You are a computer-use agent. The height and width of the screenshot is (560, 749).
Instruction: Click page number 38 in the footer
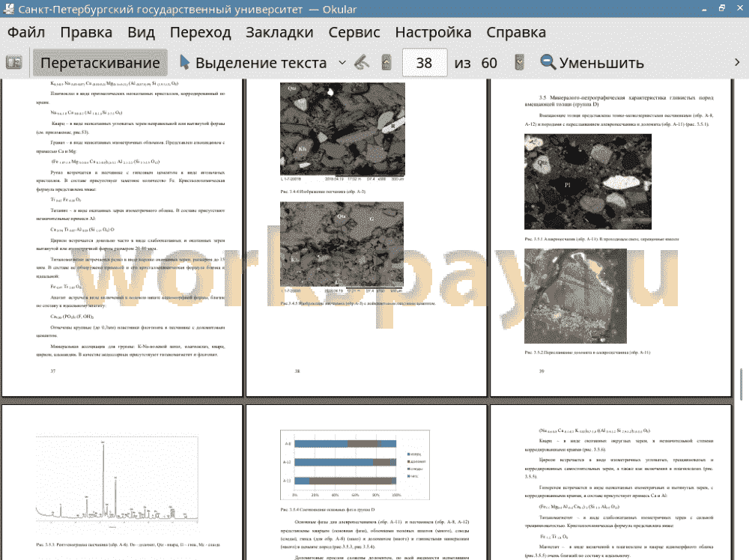coord(297,371)
